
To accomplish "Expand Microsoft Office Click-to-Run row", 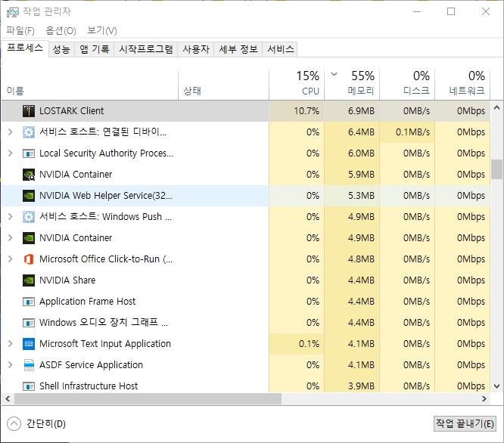I will [11, 259].
